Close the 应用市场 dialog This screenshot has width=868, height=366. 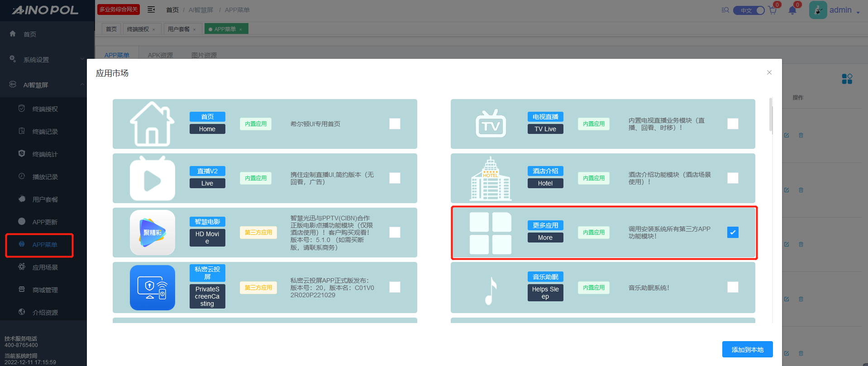coord(769,72)
